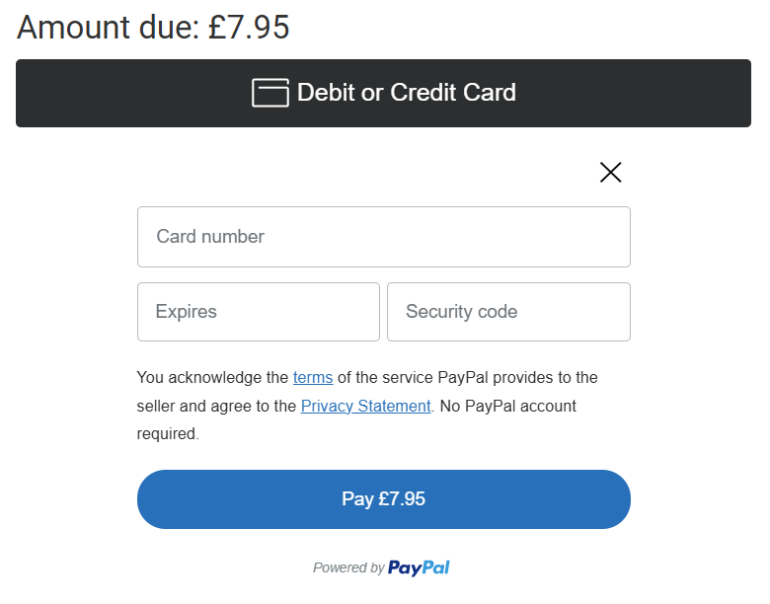770x604 pixels.
Task: Click the Amount due: £7.95 heading
Action: pyautogui.click(x=153, y=27)
